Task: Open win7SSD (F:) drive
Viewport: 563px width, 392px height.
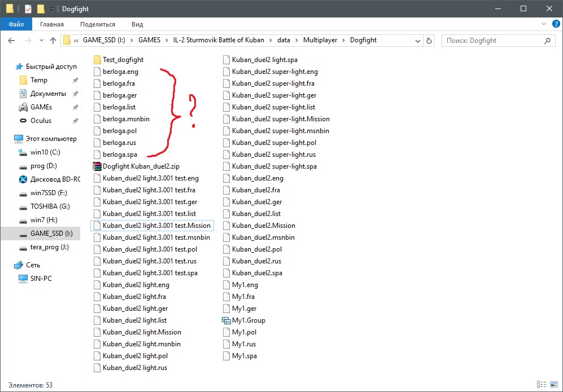Action: pos(49,193)
